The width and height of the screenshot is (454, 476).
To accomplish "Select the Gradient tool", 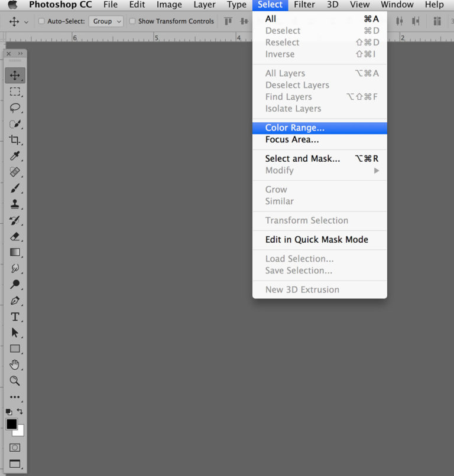I will pyautogui.click(x=15, y=252).
